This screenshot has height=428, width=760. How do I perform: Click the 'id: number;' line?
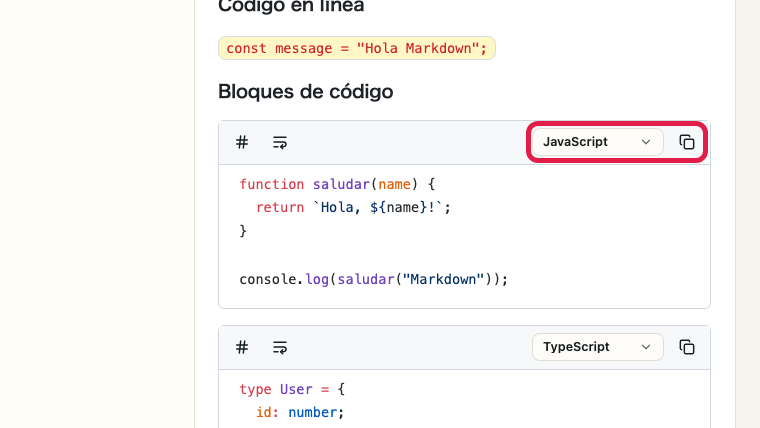coord(300,412)
